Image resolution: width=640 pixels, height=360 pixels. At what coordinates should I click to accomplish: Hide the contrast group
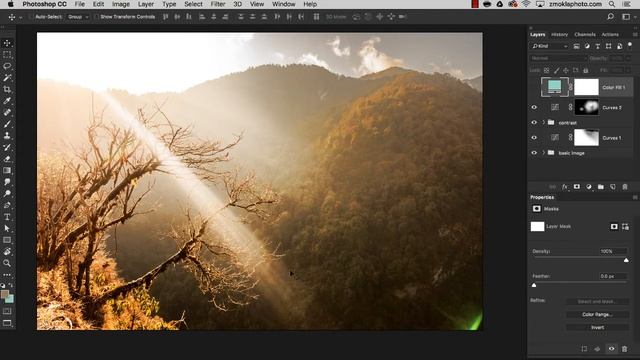534,122
